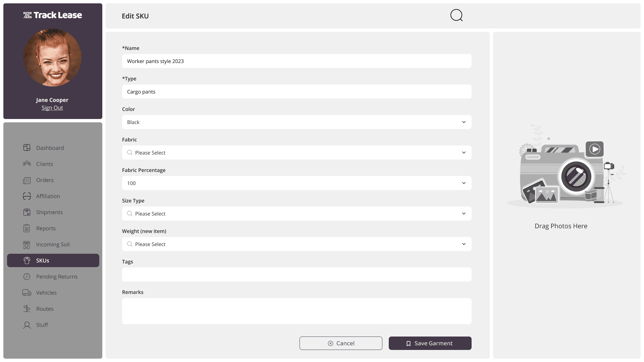Open the Weight (new item) dropdown
This screenshot has height=362, width=644.
click(x=297, y=244)
